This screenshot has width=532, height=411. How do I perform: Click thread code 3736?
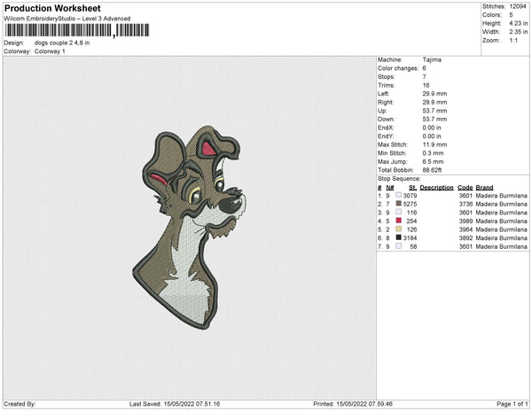[465, 204]
